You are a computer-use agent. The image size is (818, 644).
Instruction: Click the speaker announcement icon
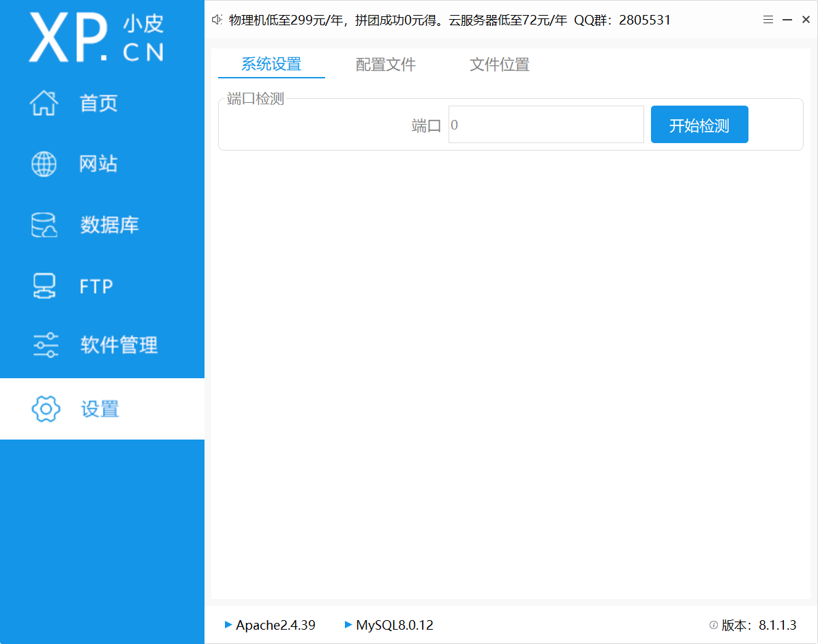[217, 20]
